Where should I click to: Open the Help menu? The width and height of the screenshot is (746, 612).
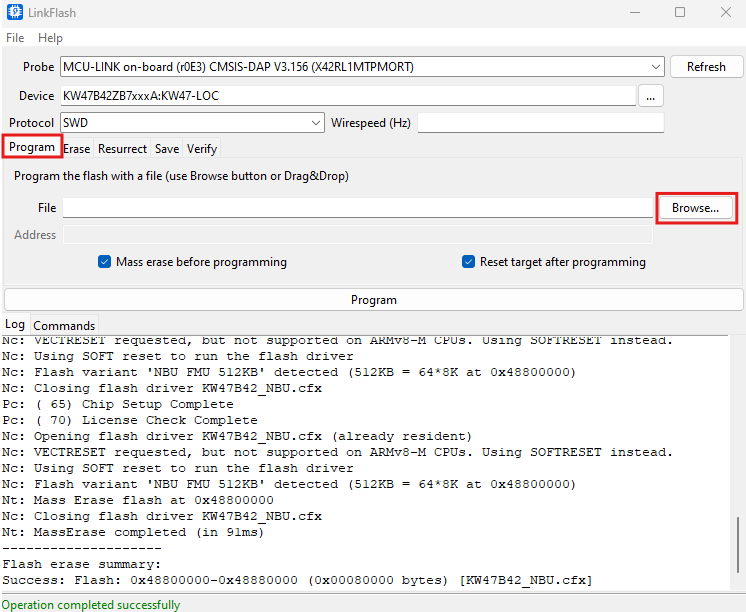click(50, 38)
